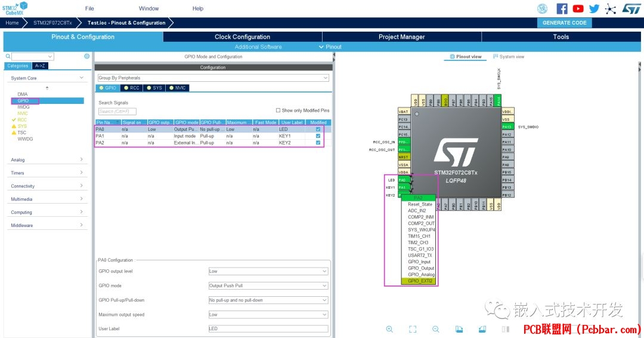Open Additional Software
The height and width of the screenshot is (338, 644).
(x=258, y=47)
